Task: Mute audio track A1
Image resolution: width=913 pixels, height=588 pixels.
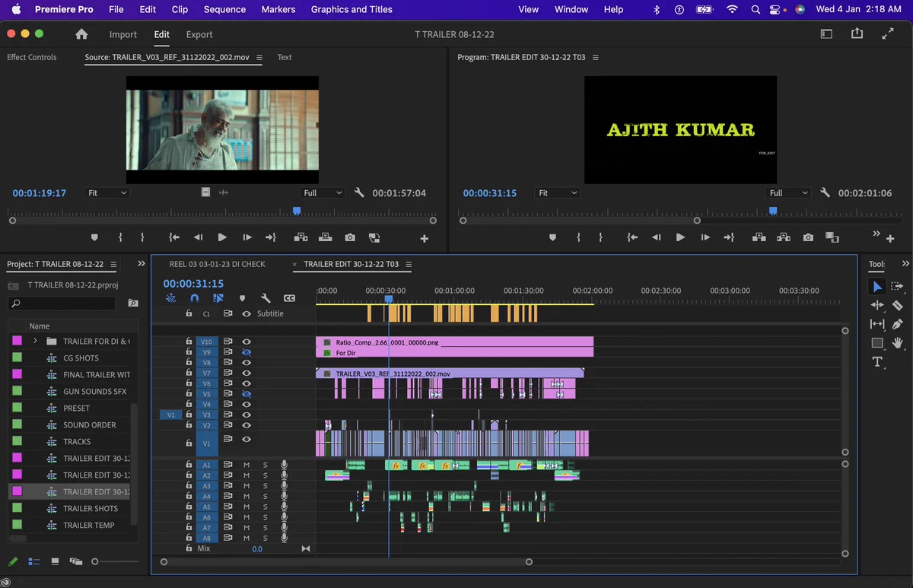Action: click(x=247, y=465)
